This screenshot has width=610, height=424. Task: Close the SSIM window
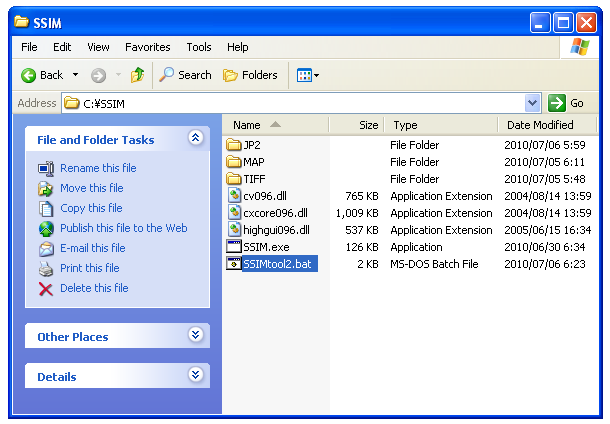pyautogui.click(x=586, y=23)
